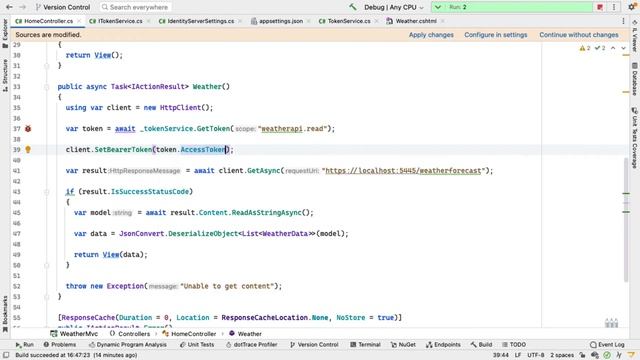The image size is (640, 360).
Task: Collapse the if block fold marker at line 43
Action: click(47, 191)
